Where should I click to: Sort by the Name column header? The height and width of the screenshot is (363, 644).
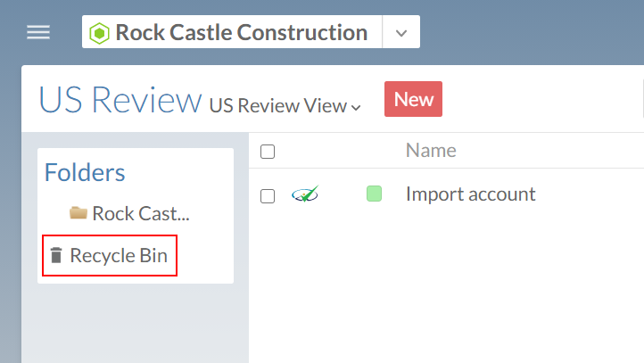point(431,151)
